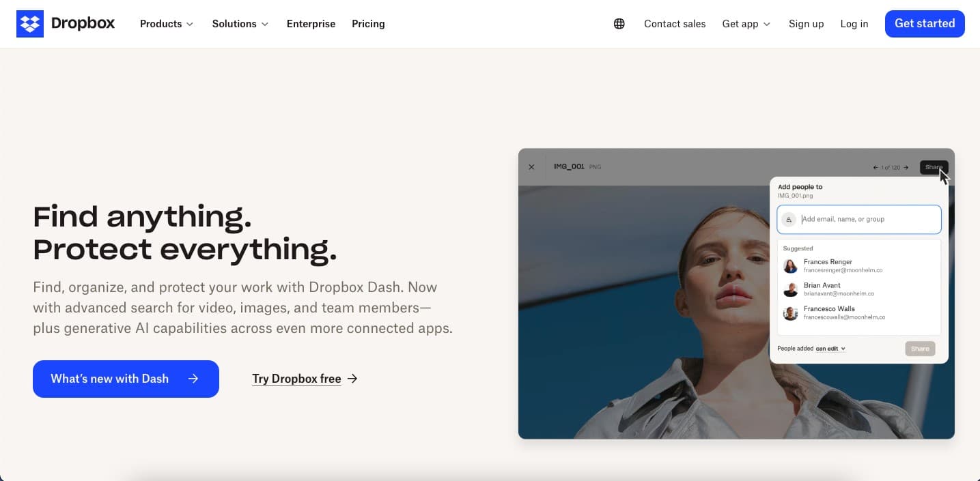Expand the Products menu
980x481 pixels.
point(167,24)
